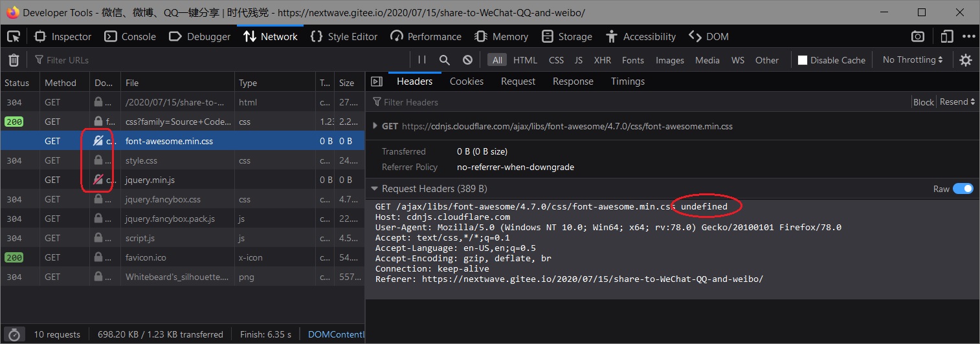Viewport: 980px width, 344px height.
Task: Open the Memory tab
Action: (501, 36)
